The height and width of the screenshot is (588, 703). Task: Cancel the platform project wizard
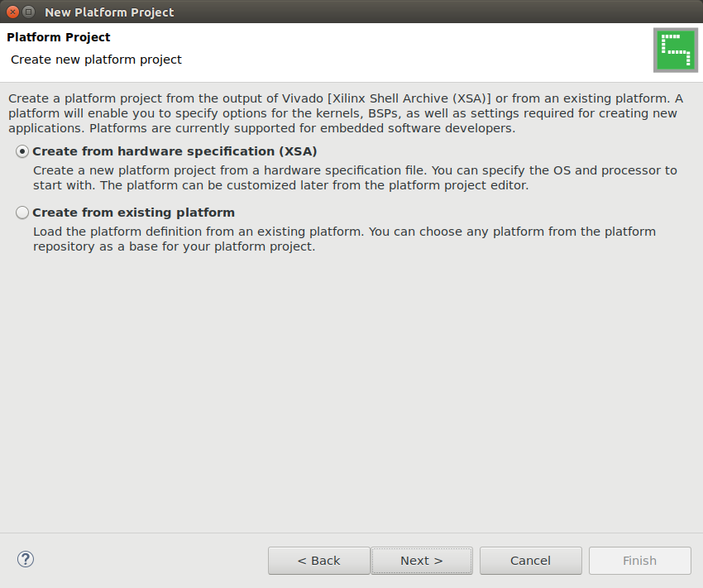click(x=530, y=560)
